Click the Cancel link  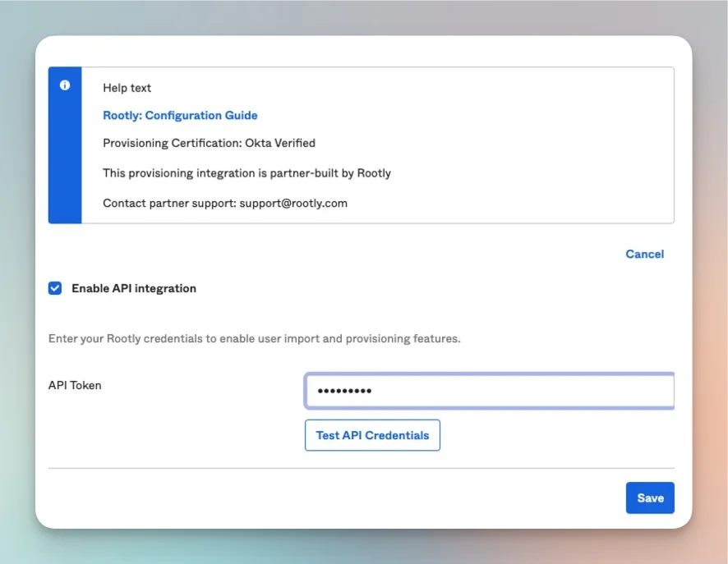[644, 254]
